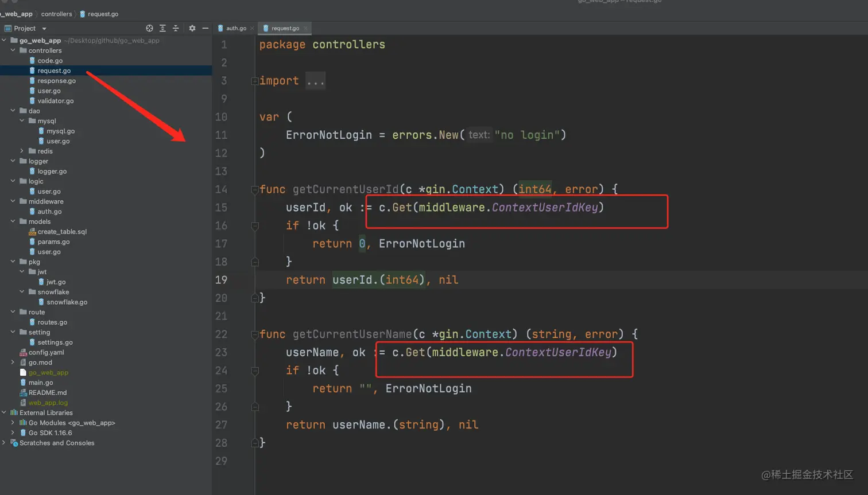
Task: Select README.md file
Action: [x=47, y=393]
